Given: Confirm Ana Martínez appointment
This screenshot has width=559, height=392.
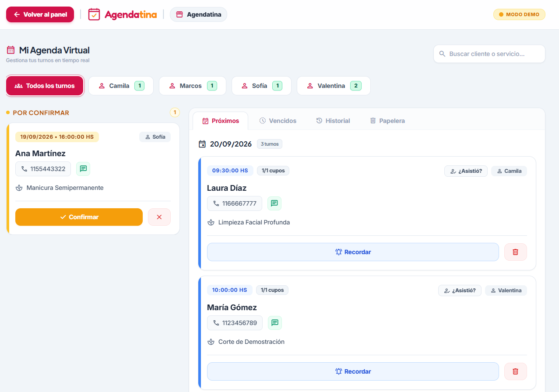Looking at the screenshot, I should [x=79, y=217].
